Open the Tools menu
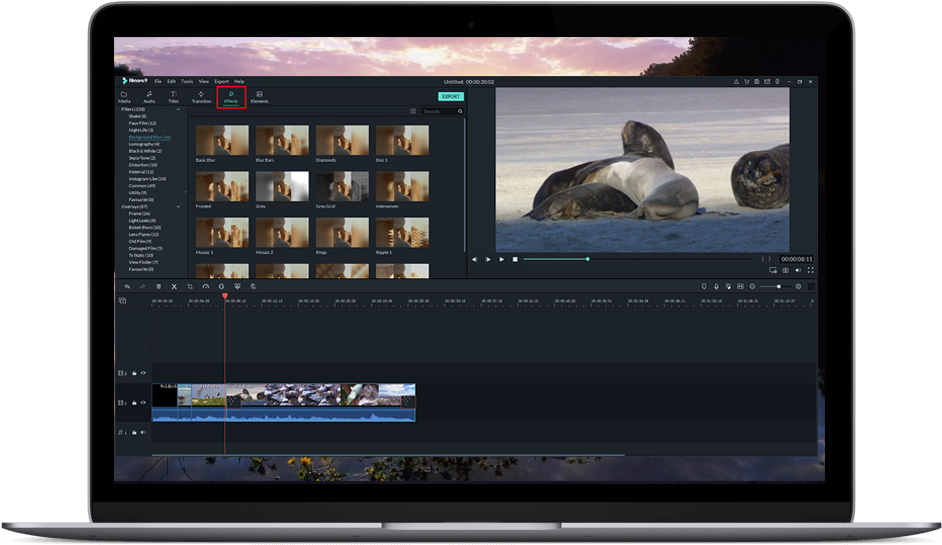Viewport: 942px width, 545px height. 187,81
